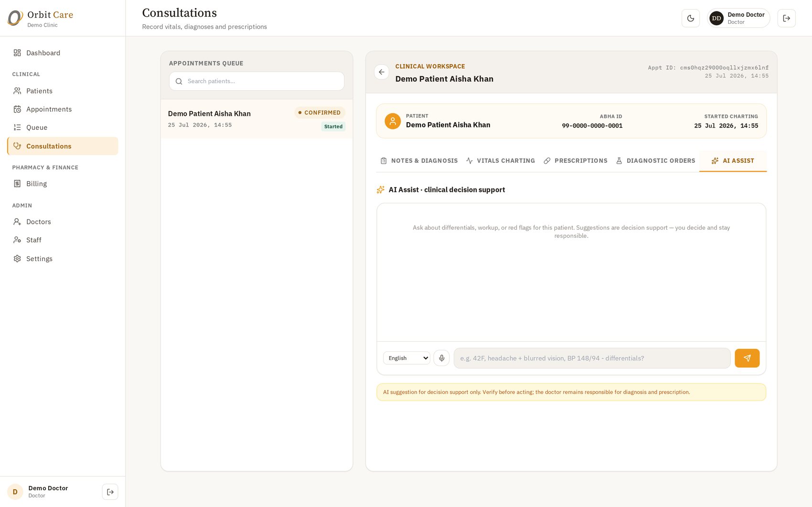Viewport: 812px width, 507px height.
Task: Open the Patients section
Action: click(63, 91)
